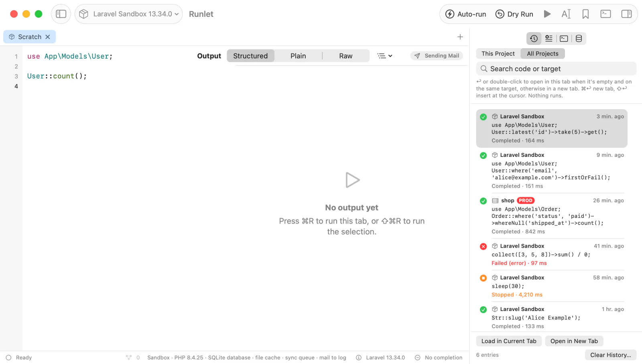Click Open in New Tab button
The height and width of the screenshot is (364, 642).
574,341
